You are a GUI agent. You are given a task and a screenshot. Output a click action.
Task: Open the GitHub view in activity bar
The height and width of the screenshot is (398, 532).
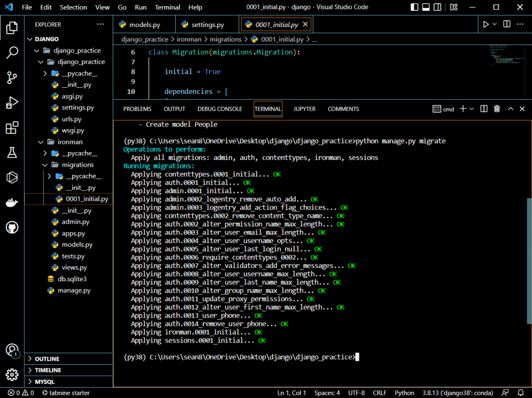12,227
